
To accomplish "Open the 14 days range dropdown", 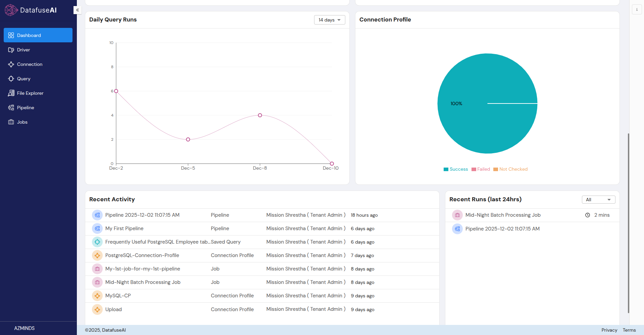I will 329,20.
